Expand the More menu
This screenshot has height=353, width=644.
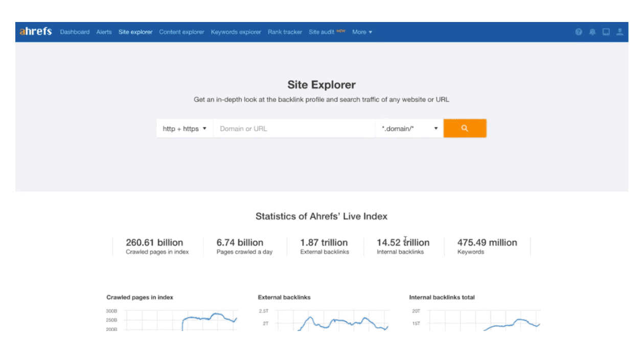pos(362,32)
